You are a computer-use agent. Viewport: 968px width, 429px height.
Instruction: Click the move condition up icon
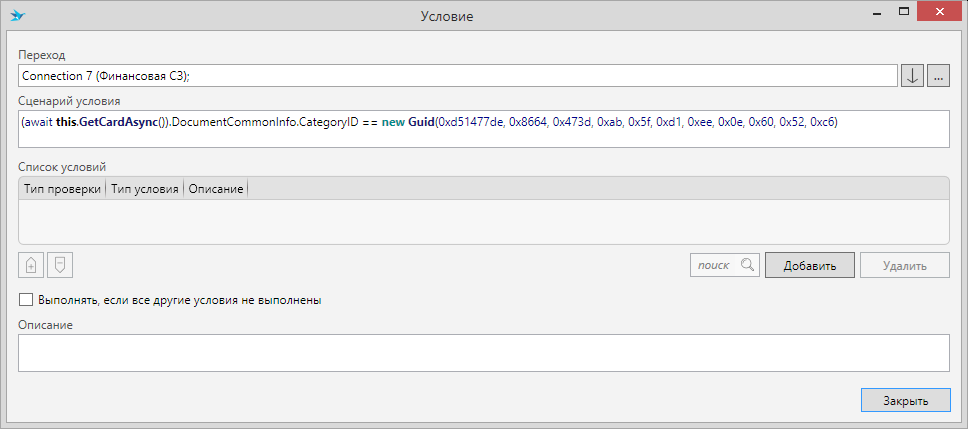[31, 265]
